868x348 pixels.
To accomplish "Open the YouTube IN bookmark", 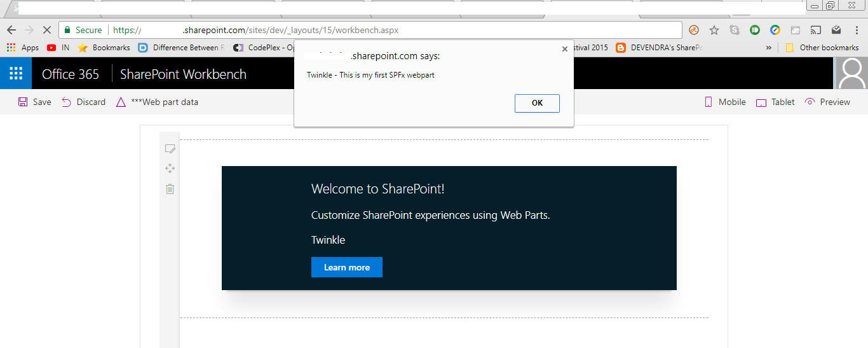I will tap(58, 48).
